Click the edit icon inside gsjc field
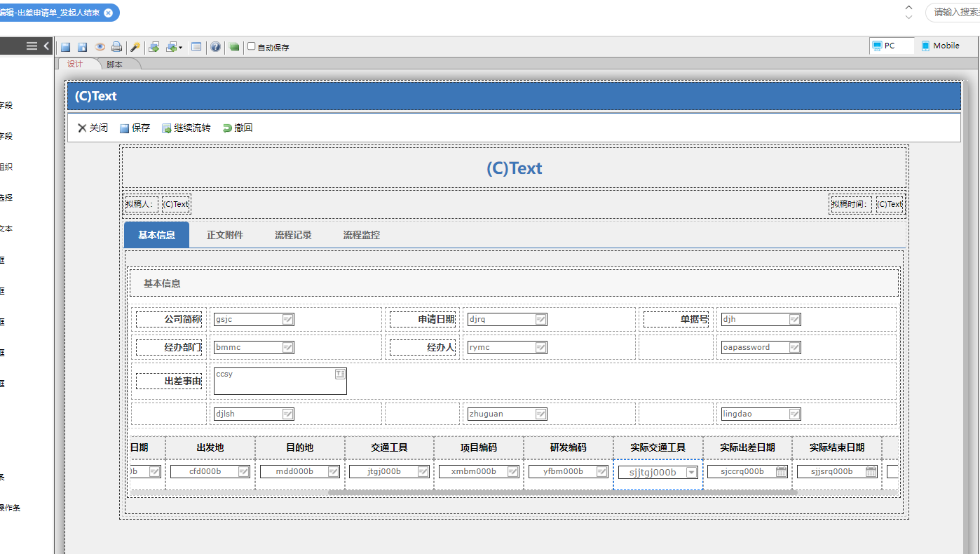Viewport: 980px width, 554px height. point(287,320)
